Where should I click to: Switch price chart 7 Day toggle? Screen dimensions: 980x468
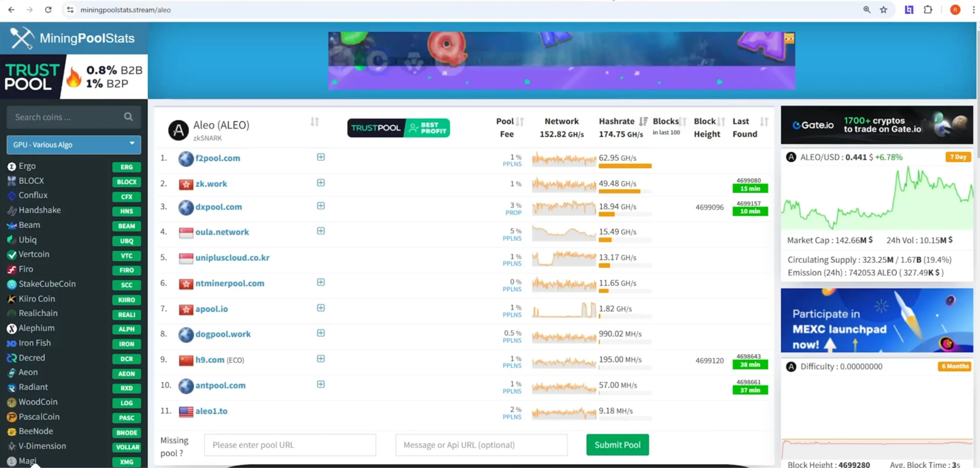[x=958, y=157]
